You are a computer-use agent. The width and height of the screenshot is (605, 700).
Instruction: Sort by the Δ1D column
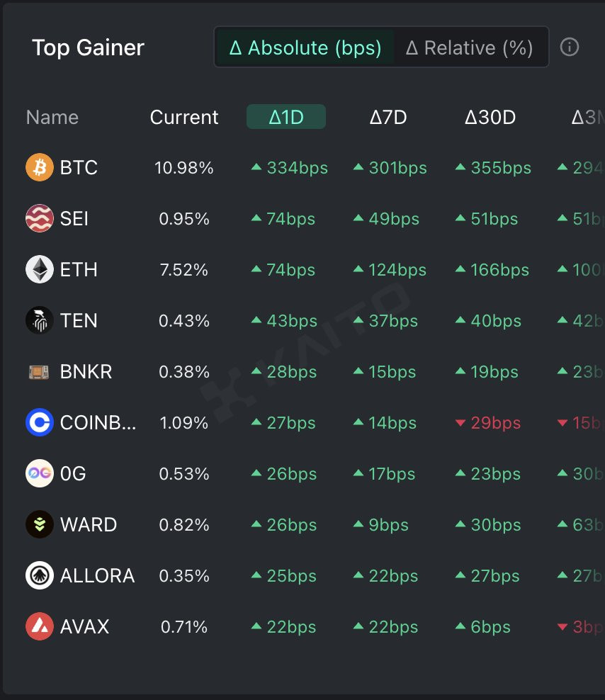286,117
